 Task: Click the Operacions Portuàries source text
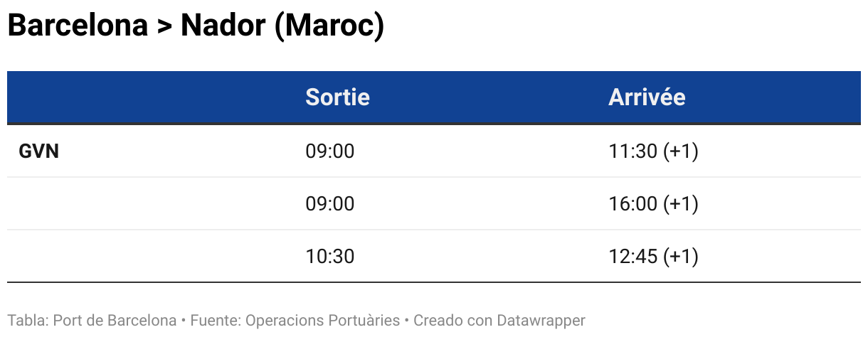pos(322,321)
